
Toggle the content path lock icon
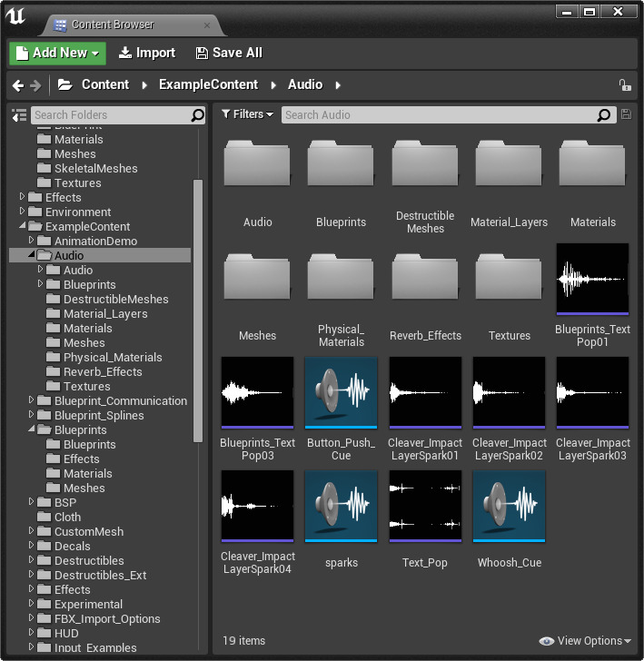point(625,85)
